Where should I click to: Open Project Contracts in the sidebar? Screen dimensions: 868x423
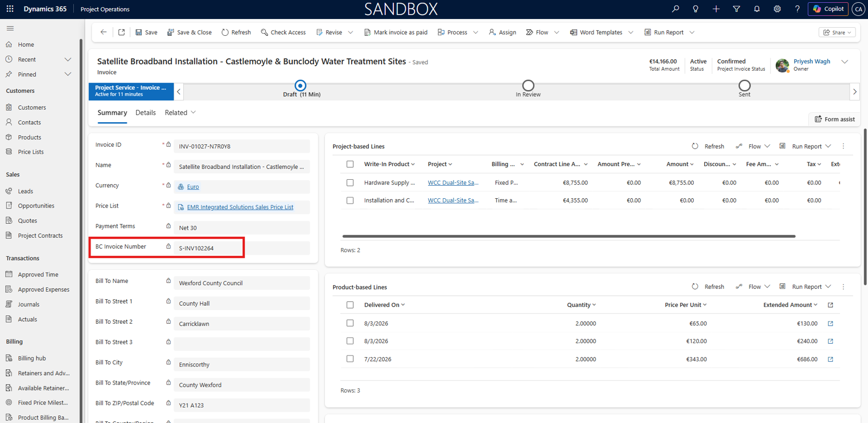pos(40,236)
